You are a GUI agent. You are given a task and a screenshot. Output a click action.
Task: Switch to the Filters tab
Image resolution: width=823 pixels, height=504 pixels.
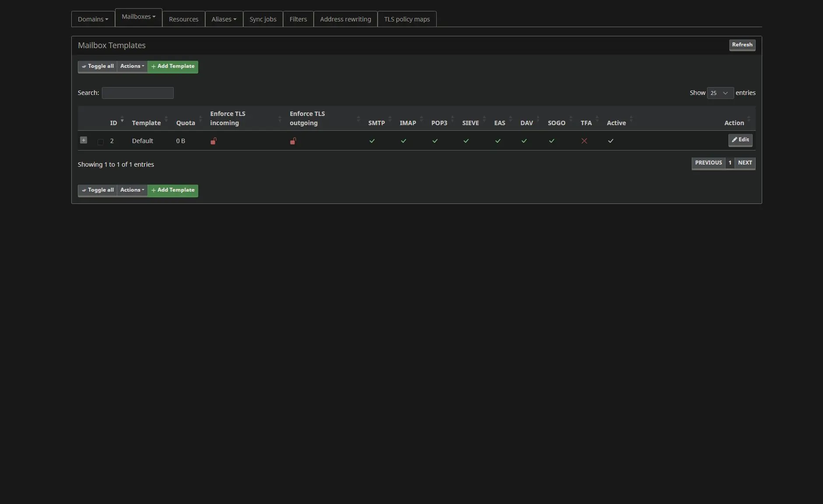[x=298, y=19]
